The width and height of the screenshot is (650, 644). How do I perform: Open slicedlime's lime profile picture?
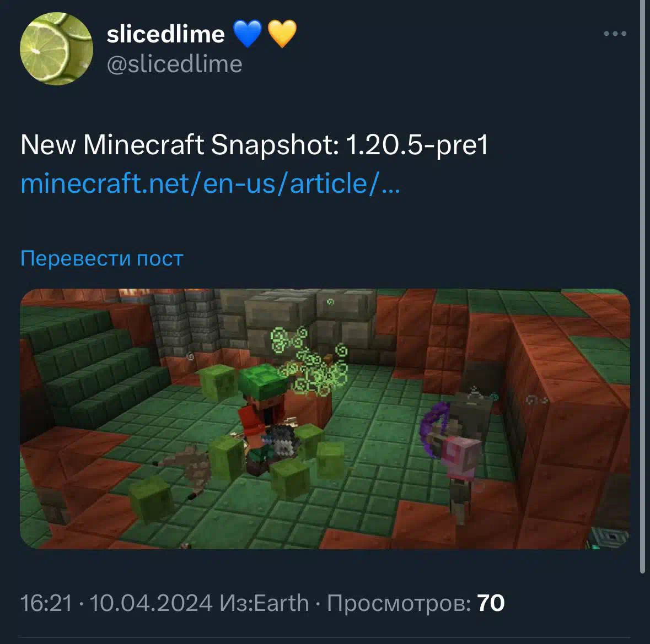tap(56, 49)
